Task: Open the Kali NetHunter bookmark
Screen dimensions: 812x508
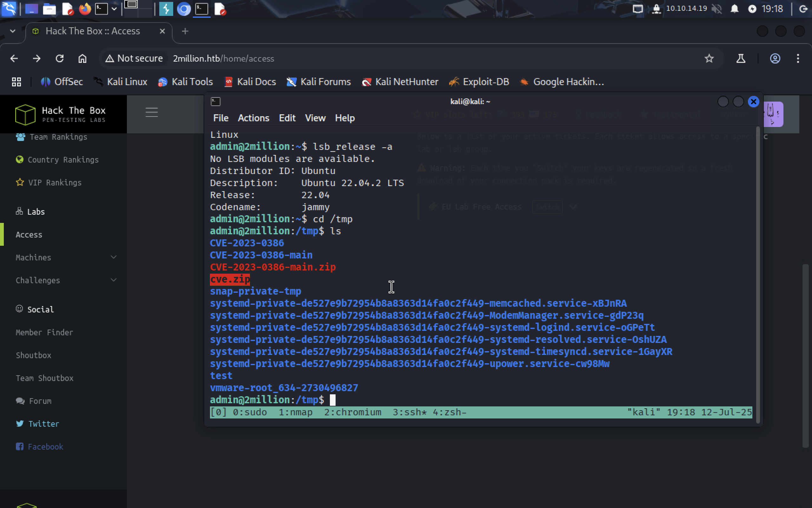Action: (x=400, y=82)
